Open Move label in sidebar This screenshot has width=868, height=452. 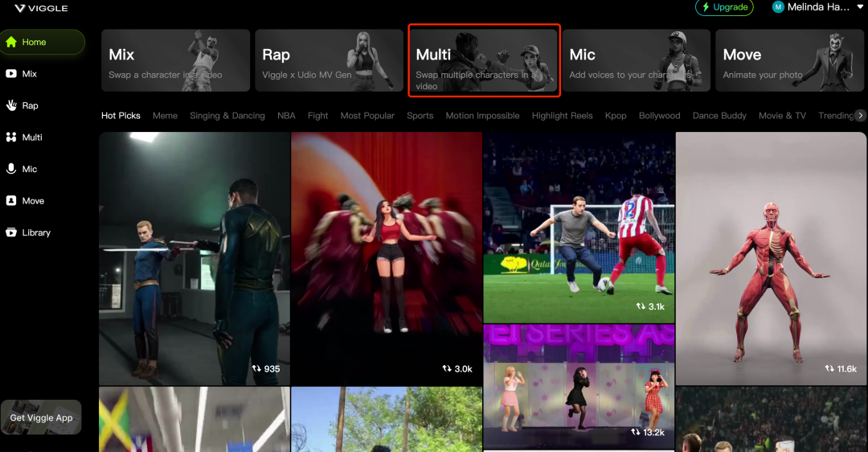pyautogui.click(x=33, y=200)
